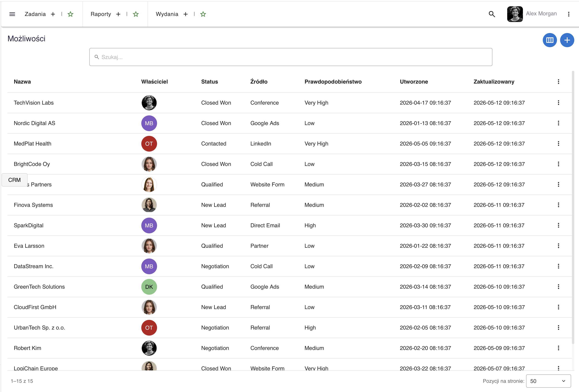Image resolution: width=579 pixels, height=392 pixels.
Task: Open row actions for GreenTech Solutions
Action: [x=558, y=287]
